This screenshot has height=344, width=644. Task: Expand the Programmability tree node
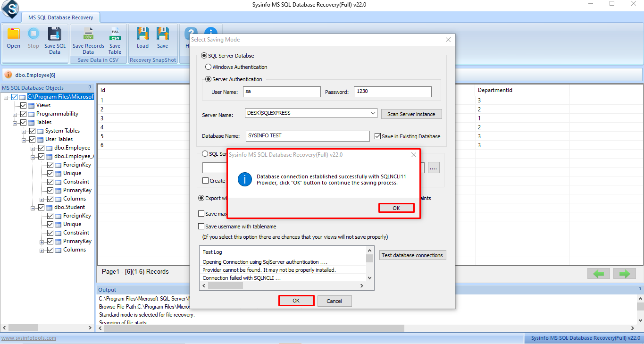pyautogui.click(x=15, y=114)
